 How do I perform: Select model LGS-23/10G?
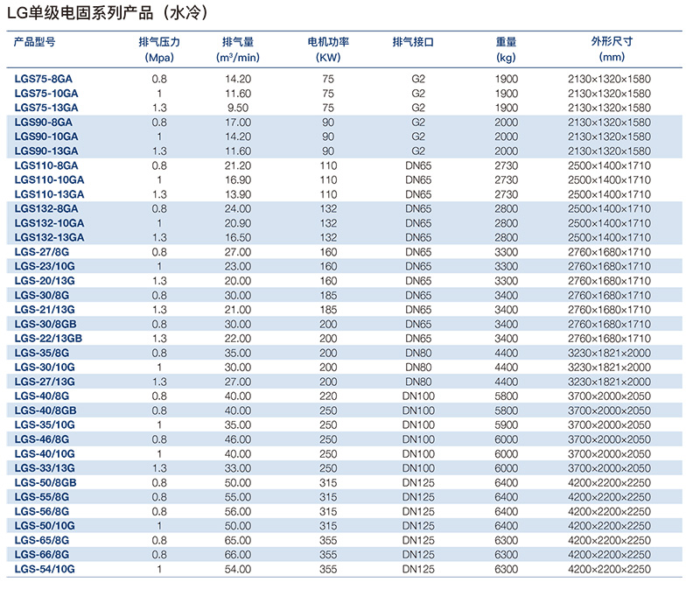coord(45,266)
